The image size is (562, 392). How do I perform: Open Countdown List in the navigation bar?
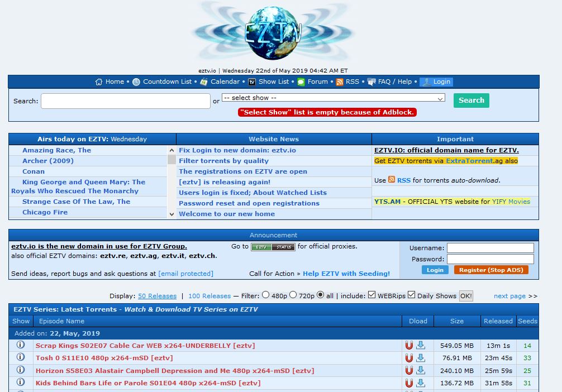(x=166, y=82)
